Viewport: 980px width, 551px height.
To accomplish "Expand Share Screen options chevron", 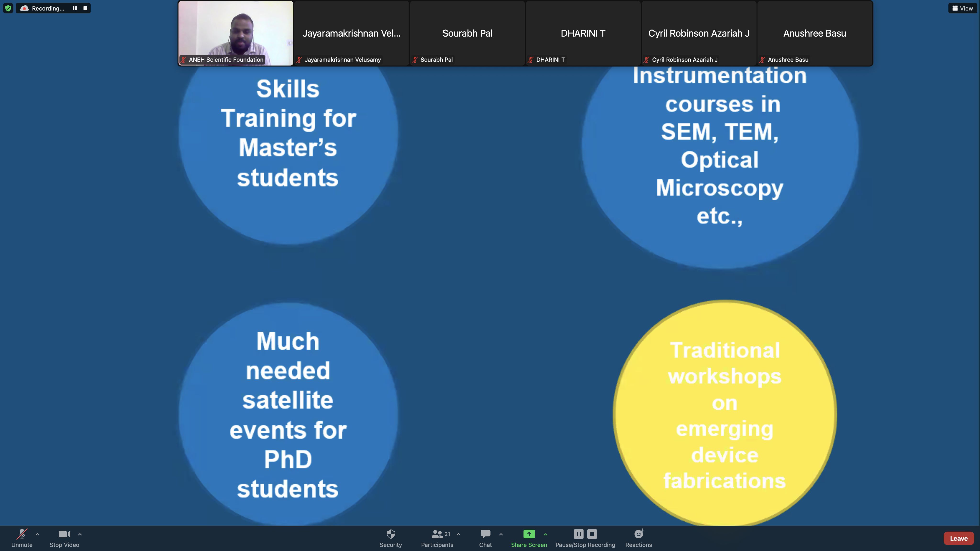I will [x=546, y=534].
